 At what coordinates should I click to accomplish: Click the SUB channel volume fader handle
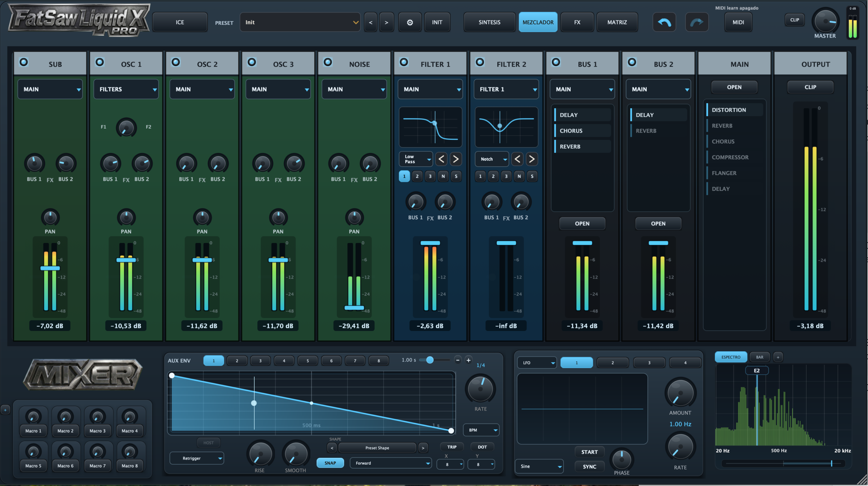coord(50,268)
